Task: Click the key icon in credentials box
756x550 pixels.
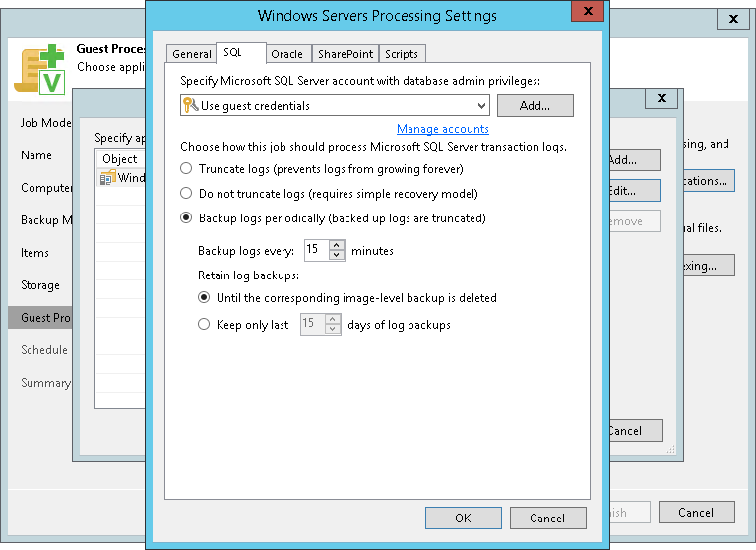Action: [190, 105]
